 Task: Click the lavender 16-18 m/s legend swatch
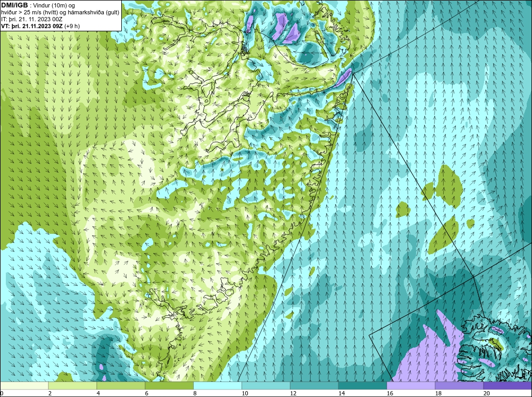coord(411,385)
